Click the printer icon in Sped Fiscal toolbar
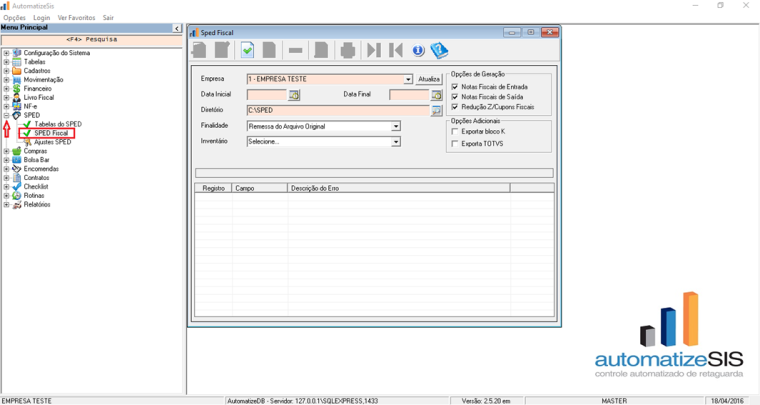 (348, 50)
